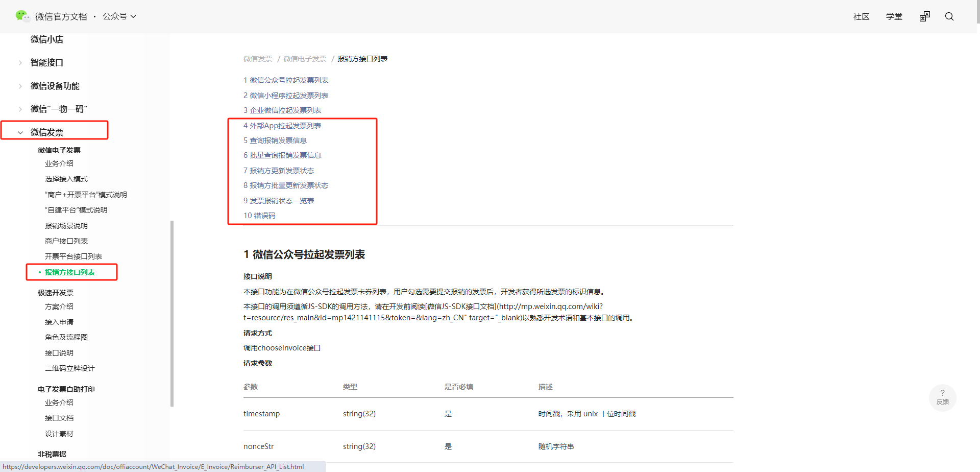Open “自建平台”模式说明 page
This screenshot has width=980, height=472.
coord(76,210)
